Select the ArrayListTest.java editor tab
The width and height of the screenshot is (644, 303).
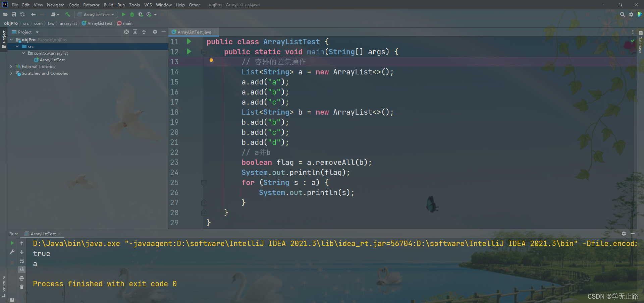pyautogui.click(x=194, y=32)
